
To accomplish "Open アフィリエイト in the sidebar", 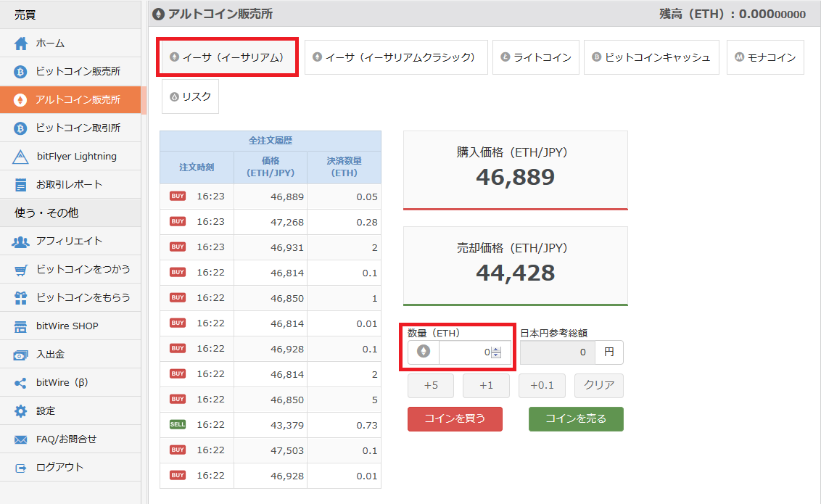I will click(70, 241).
